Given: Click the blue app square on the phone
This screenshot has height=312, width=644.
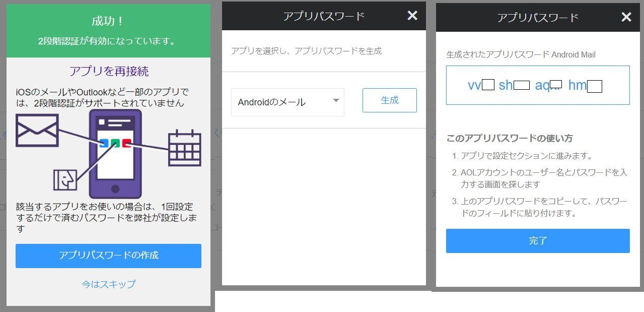Looking at the screenshot, I should click(x=104, y=143).
